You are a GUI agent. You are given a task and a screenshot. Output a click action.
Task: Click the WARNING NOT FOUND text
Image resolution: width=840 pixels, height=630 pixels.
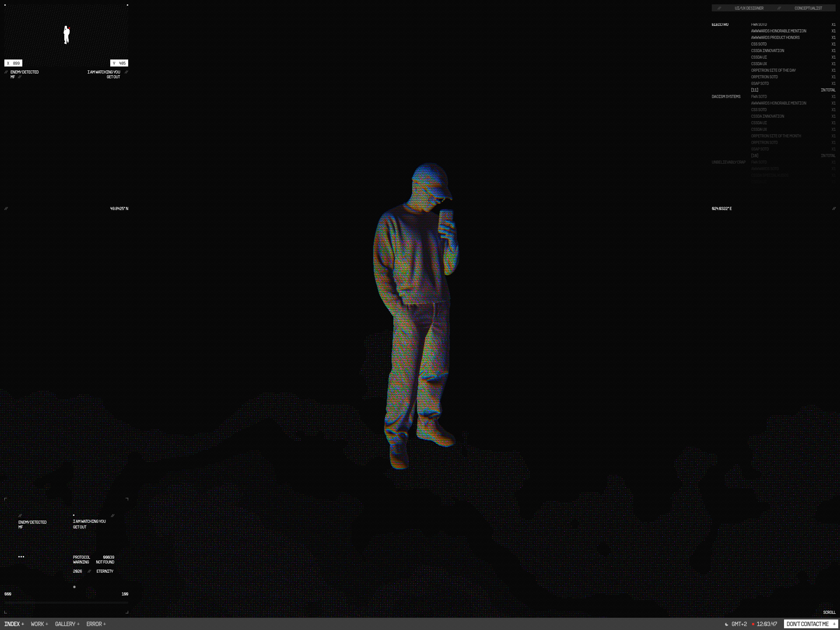coord(94,562)
